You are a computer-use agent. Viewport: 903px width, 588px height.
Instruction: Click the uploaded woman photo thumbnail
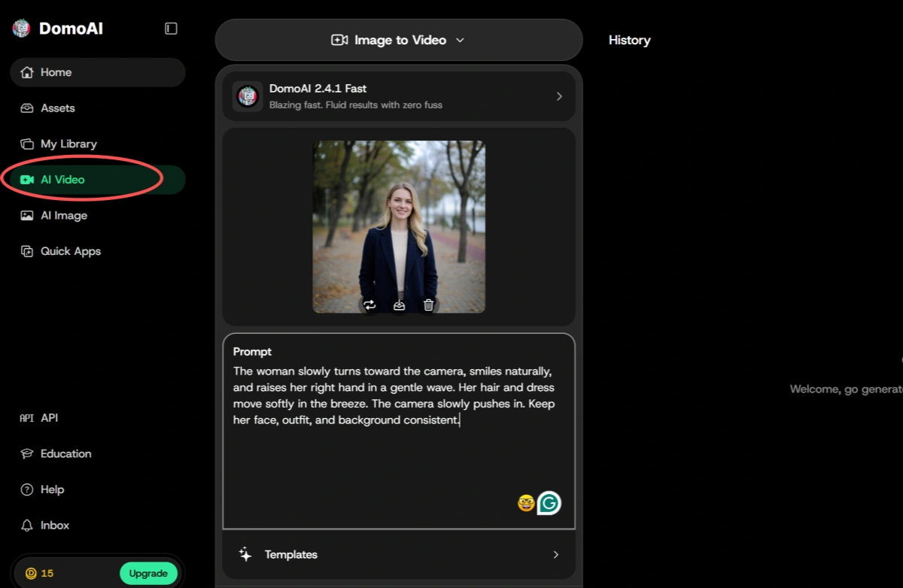coord(399,226)
